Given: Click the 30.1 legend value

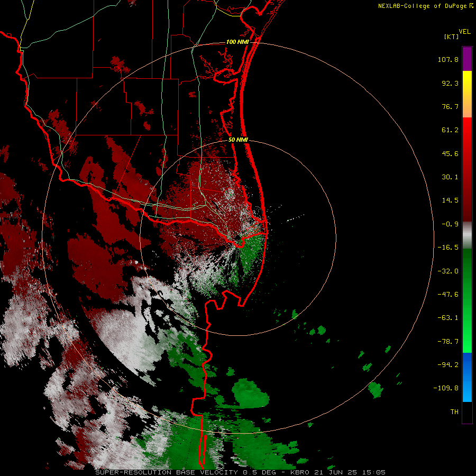Looking at the screenshot, I should [x=450, y=177].
